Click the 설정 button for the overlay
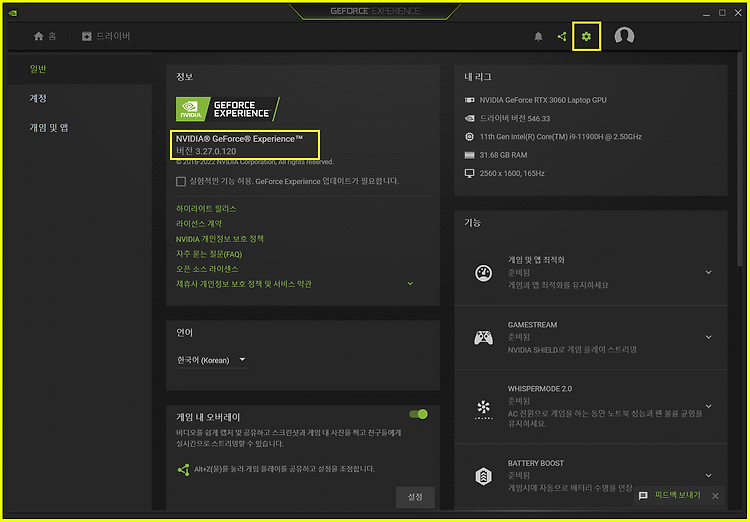Image resolution: width=750 pixels, height=522 pixels. [415, 497]
